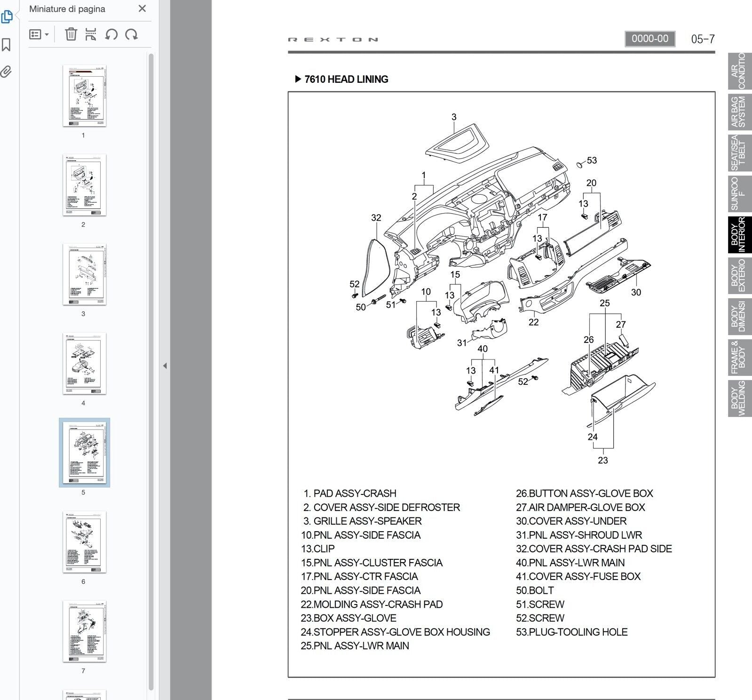Screen dimensions: 752x700
Task: Click the 0000-00 button in header
Action: click(x=649, y=39)
